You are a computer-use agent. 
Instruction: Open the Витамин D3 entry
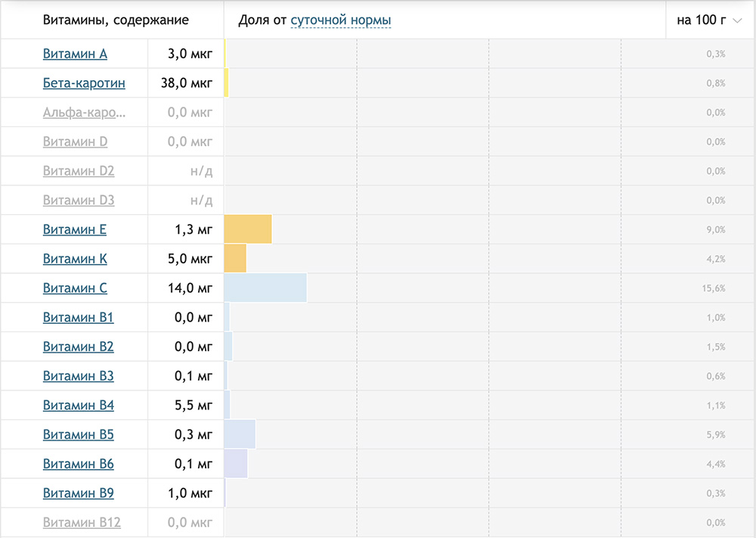[x=79, y=201]
